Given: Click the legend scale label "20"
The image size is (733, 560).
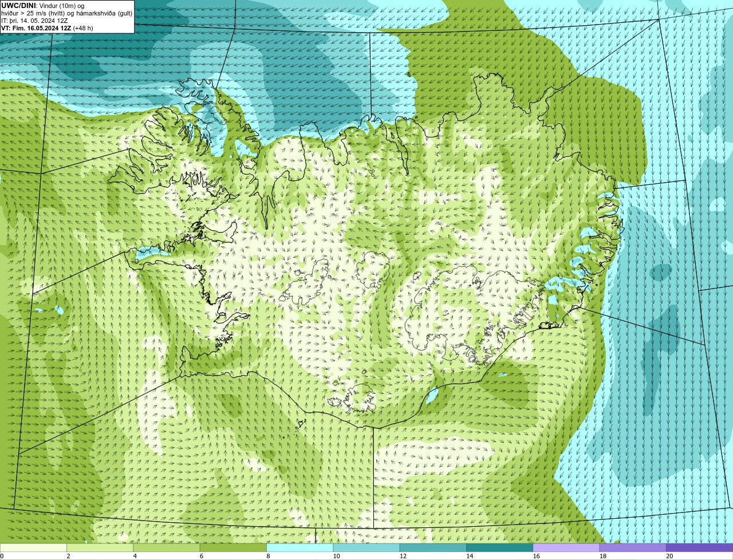Looking at the screenshot, I should pos(669,556).
